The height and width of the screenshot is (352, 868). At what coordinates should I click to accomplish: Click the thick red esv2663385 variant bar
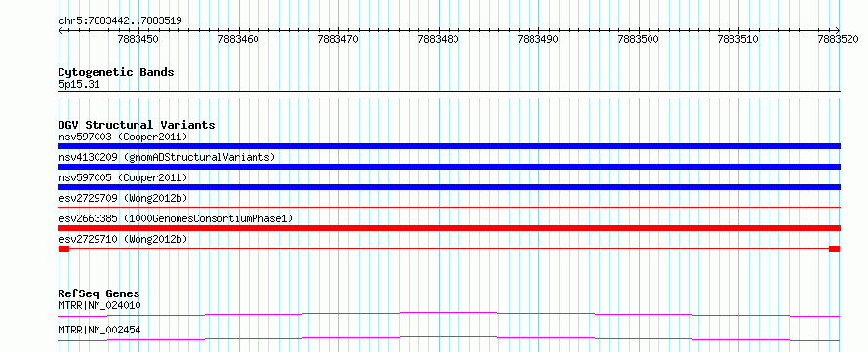pyautogui.click(x=449, y=228)
